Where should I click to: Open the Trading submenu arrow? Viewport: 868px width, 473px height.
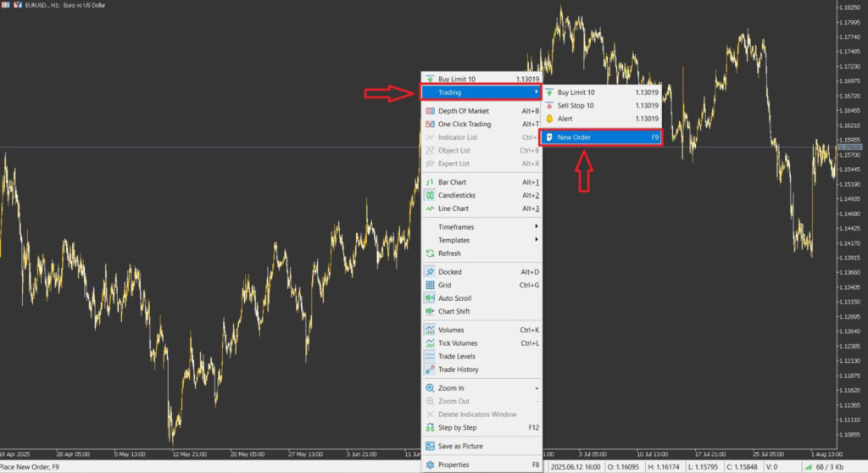point(536,92)
